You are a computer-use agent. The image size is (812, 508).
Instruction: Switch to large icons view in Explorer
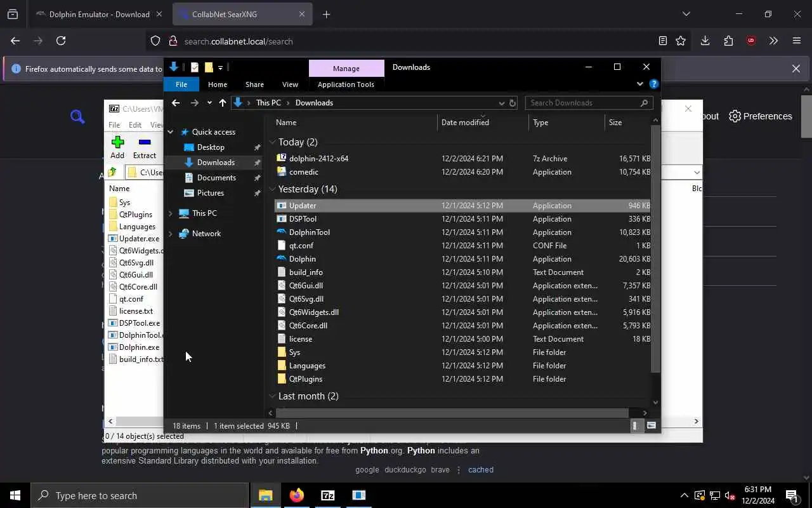[x=652, y=425]
